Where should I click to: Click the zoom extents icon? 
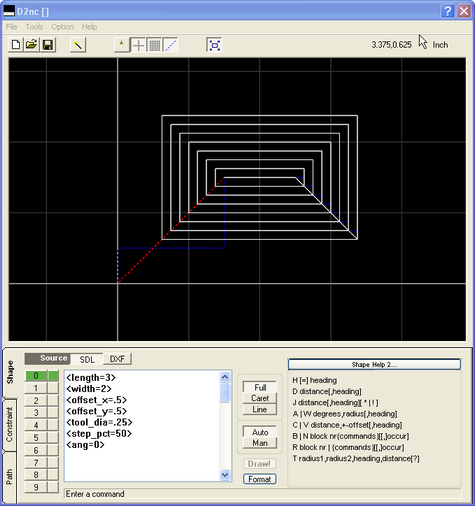[214, 45]
